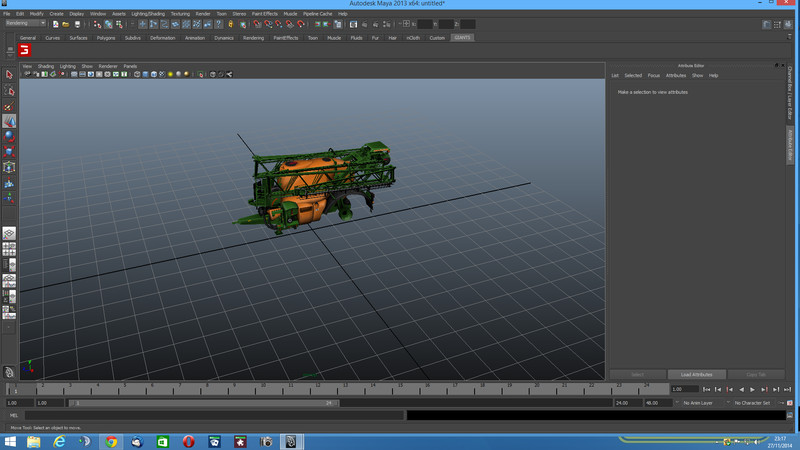Click the open scene folder icon
800x450 pixels.
(x=66, y=24)
